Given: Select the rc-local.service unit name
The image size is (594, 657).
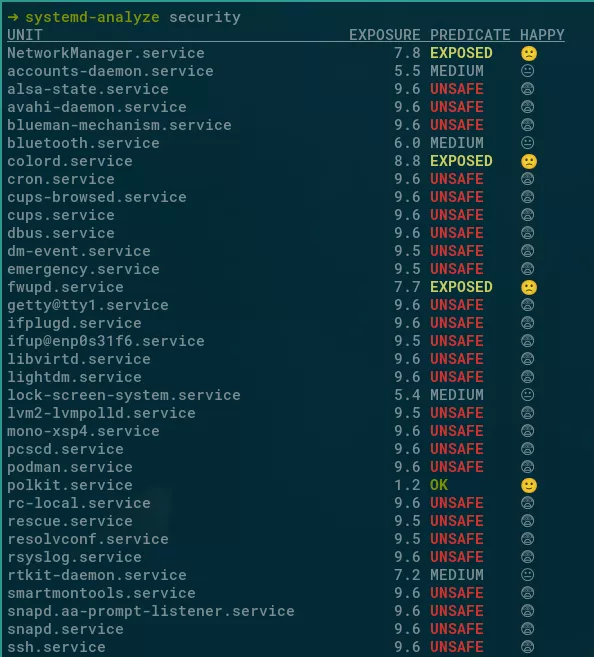Looking at the screenshot, I should [x=79, y=503].
